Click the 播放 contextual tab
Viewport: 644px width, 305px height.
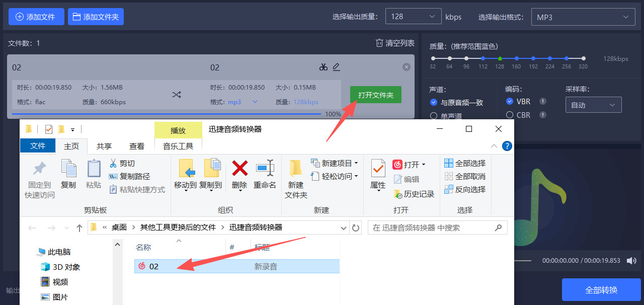(x=178, y=130)
